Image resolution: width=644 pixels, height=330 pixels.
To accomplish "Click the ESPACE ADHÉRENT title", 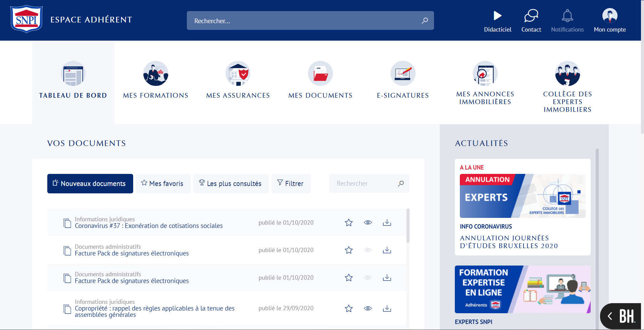I will [91, 19].
